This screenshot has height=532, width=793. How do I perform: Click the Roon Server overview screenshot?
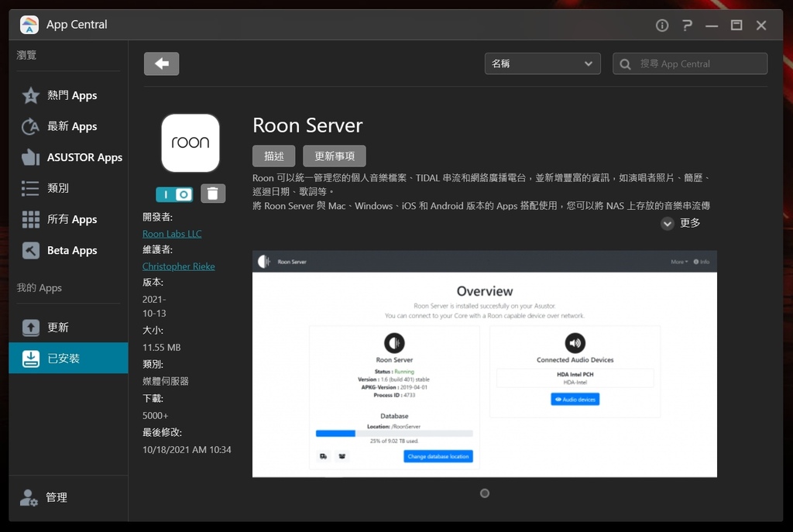pos(485,364)
